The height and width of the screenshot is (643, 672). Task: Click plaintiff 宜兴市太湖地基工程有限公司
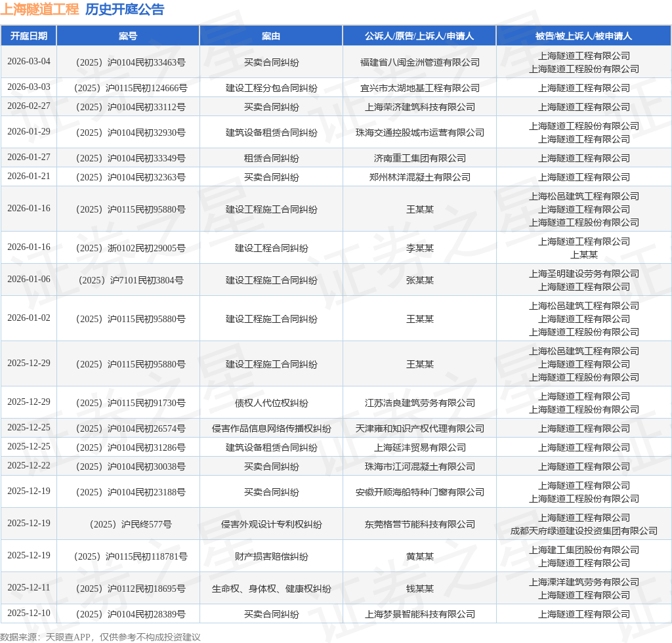419,88
